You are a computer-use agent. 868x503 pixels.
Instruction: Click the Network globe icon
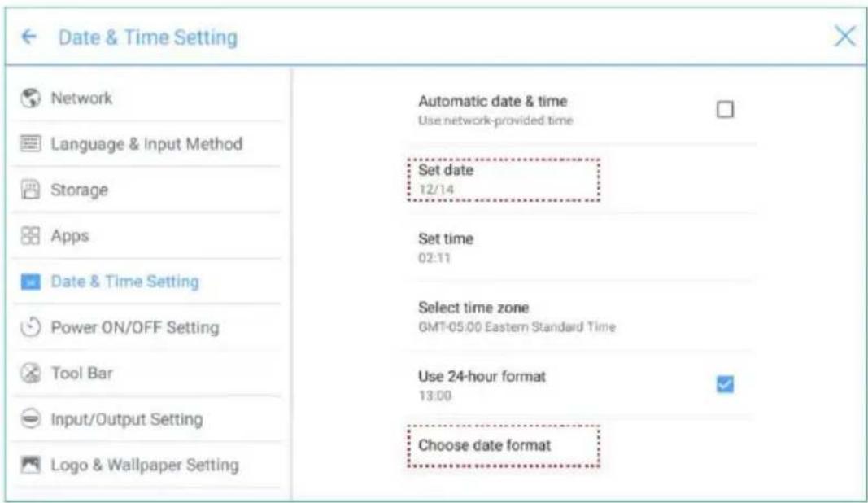tap(30, 98)
